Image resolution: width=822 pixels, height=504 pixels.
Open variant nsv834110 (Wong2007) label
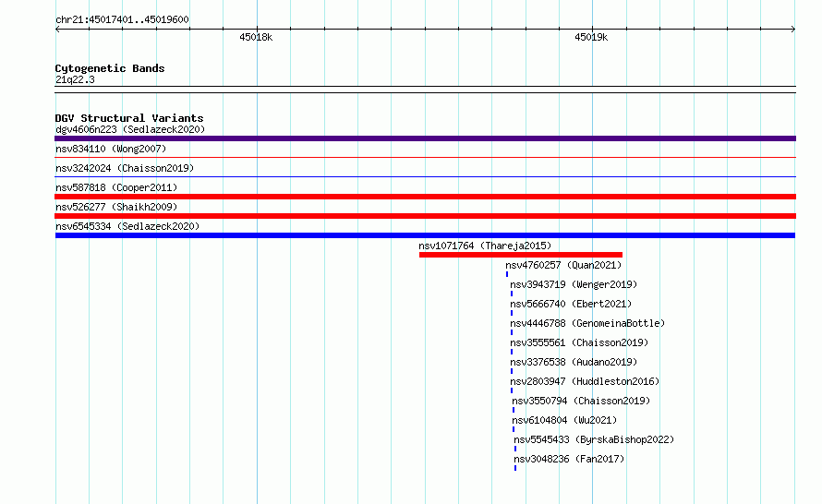point(111,149)
